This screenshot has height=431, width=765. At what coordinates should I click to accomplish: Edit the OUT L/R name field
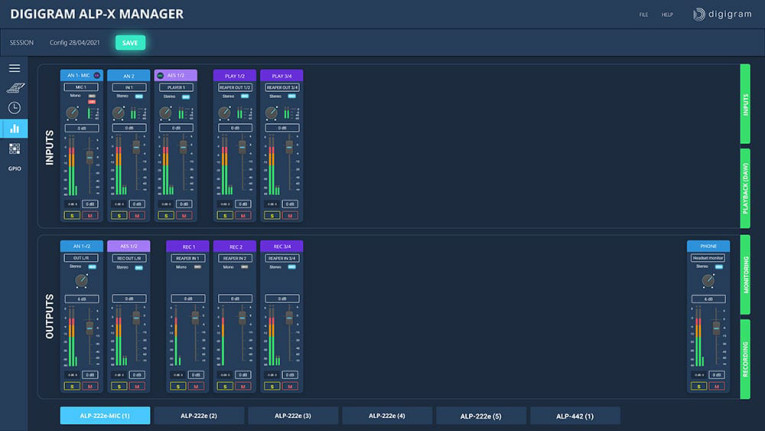(81, 258)
